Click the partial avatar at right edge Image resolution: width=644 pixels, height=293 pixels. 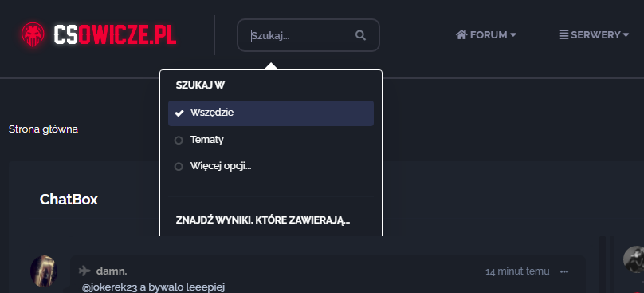click(x=634, y=259)
